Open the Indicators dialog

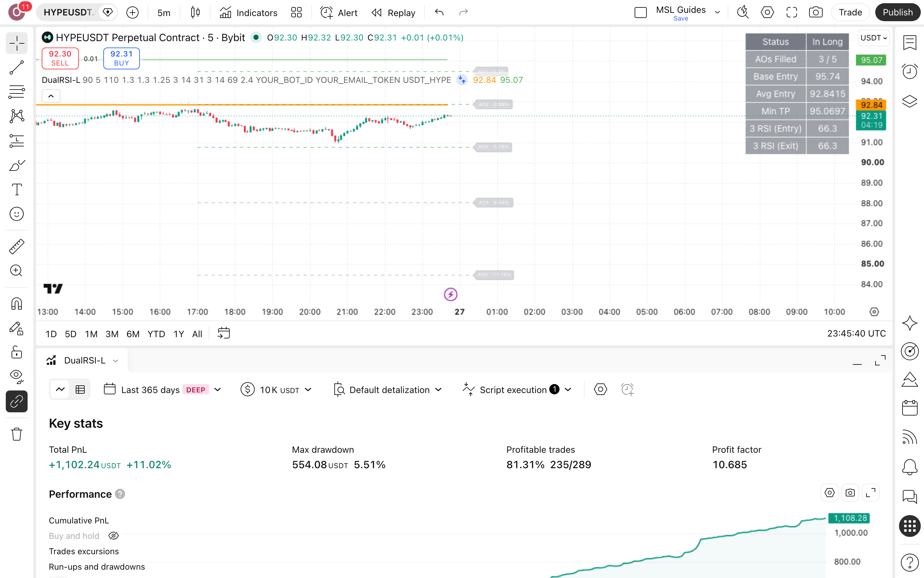[249, 13]
